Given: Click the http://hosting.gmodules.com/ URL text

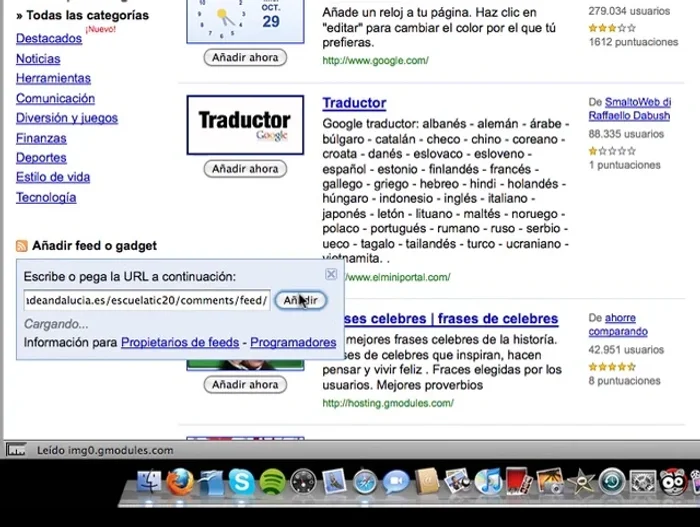Looking at the screenshot, I should tap(388, 403).
